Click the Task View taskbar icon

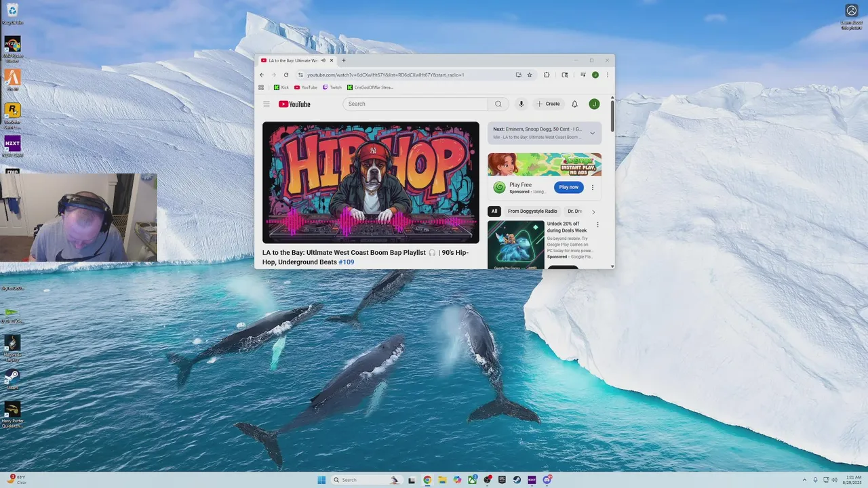[412, 480]
